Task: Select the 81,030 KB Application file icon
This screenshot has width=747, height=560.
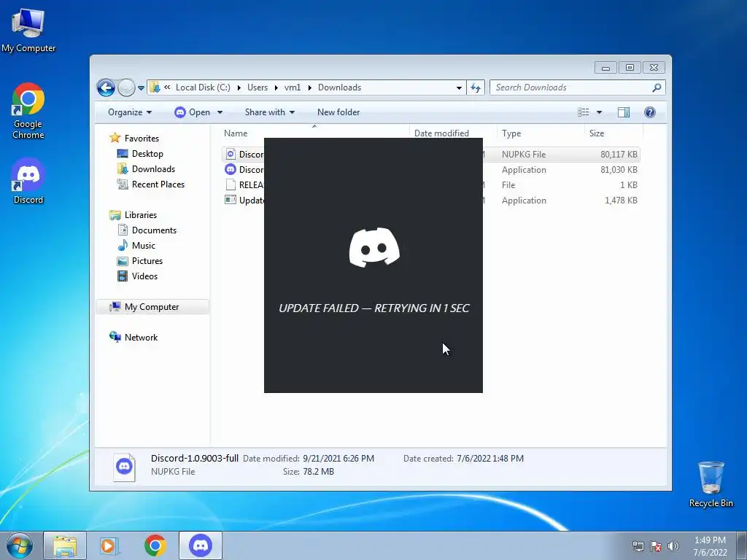Action: tap(231, 169)
